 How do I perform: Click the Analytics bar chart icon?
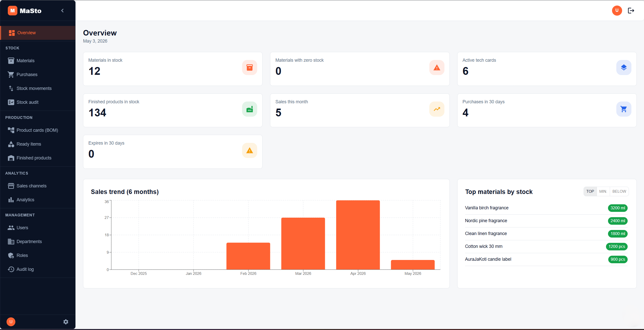(11, 200)
